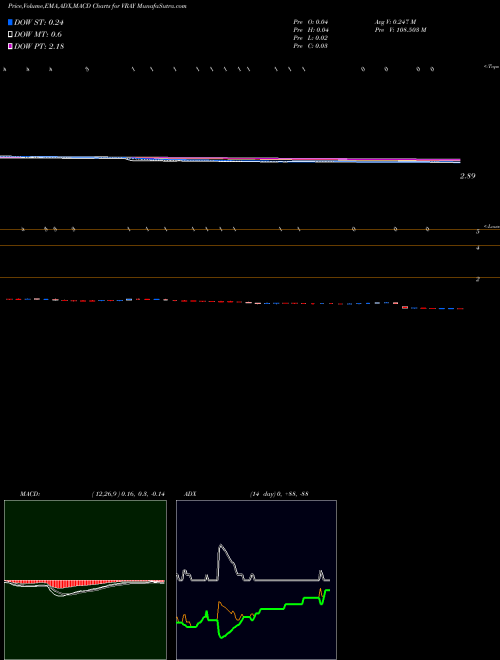The height and width of the screenshot is (660, 500).
Task: Click the chart title mentioning MunafaSutra.com
Action: pyautogui.click(x=97, y=7)
